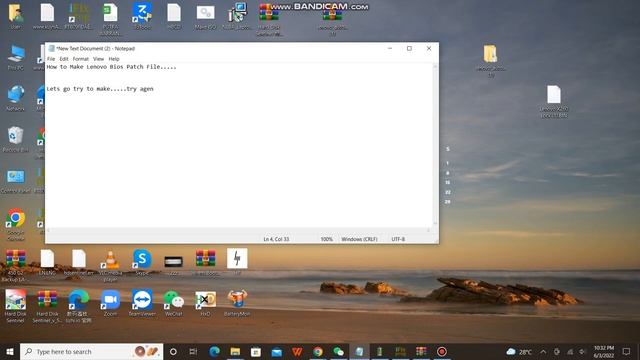
Task: Expand the hidden system tray icons
Action: tap(543, 351)
